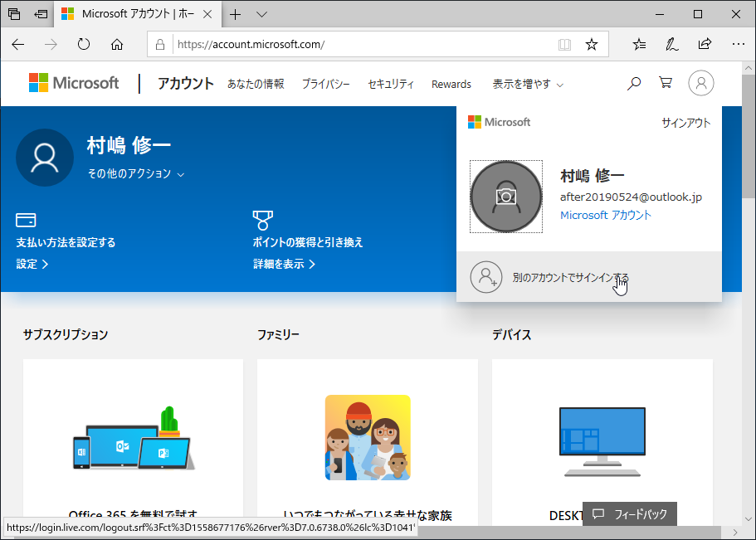Click the ファミリー section heading
Screen dimensions: 756x540
pos(278,334)
